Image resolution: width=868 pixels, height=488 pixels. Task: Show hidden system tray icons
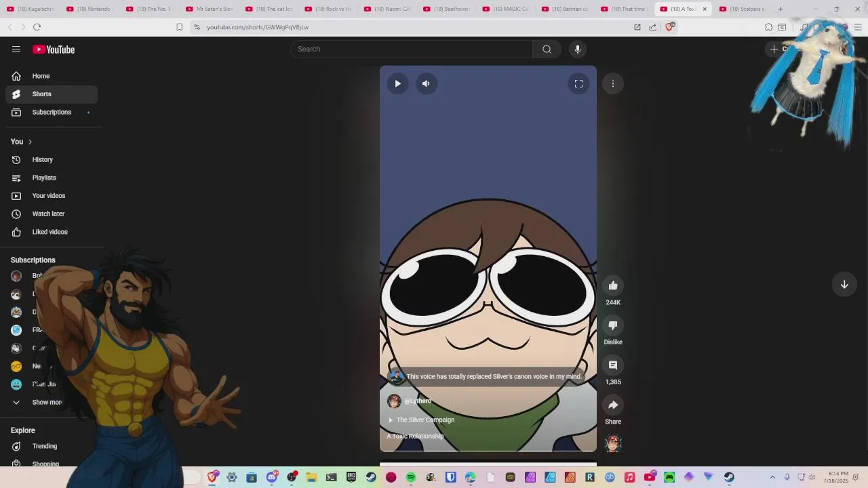[x=772, y=477]
